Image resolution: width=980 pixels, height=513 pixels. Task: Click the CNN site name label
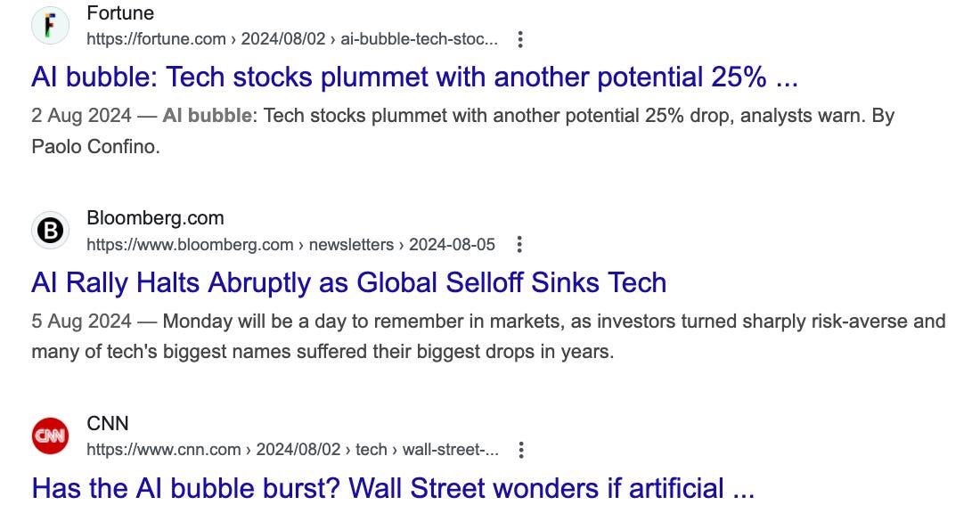108,423
